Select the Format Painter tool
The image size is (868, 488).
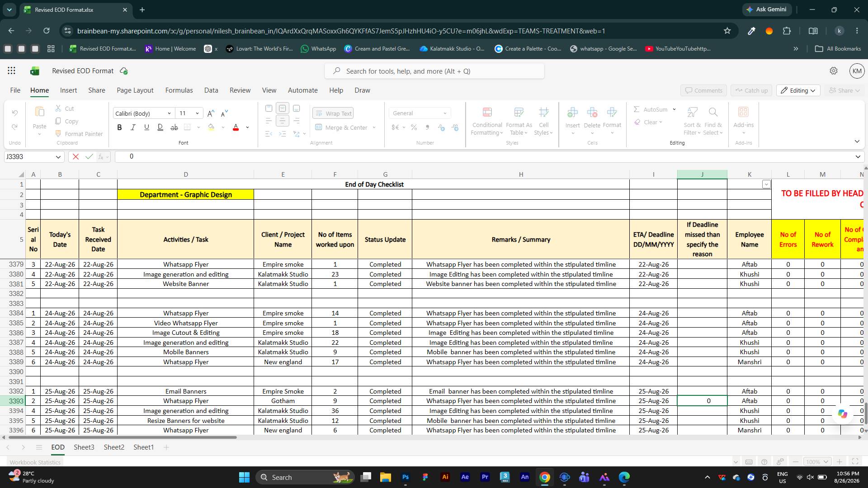click(x=79, y=134)
